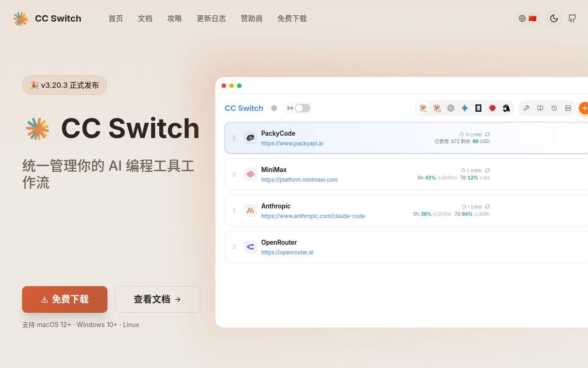This screenshot has height=368, width=588.
Task: Select the black square OpenCode icon
Action: pyautogui.click(x=478, y=108)
